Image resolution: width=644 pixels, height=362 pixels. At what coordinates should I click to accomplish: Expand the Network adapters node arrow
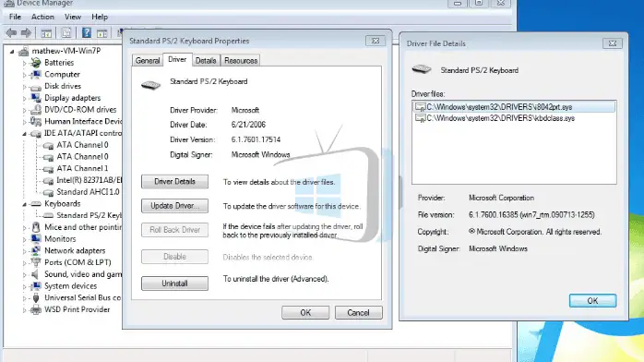tap(24, 251)
